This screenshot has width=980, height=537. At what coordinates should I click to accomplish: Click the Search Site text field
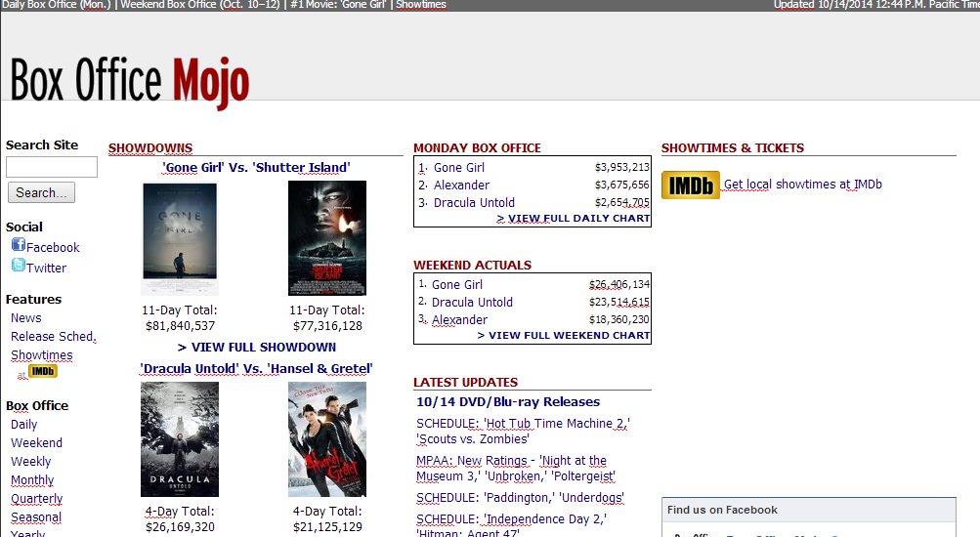51,167
